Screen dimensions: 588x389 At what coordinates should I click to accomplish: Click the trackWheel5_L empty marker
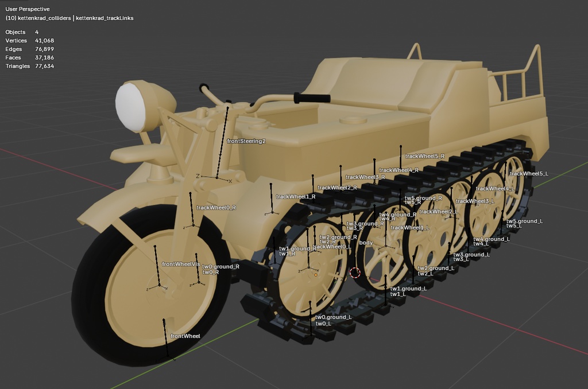tap(506, 184)
